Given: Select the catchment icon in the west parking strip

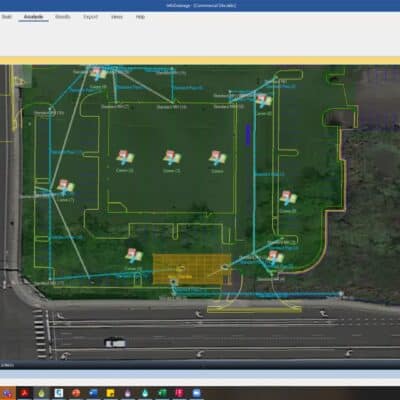Looking at the screenshot, I should (66, 187).
